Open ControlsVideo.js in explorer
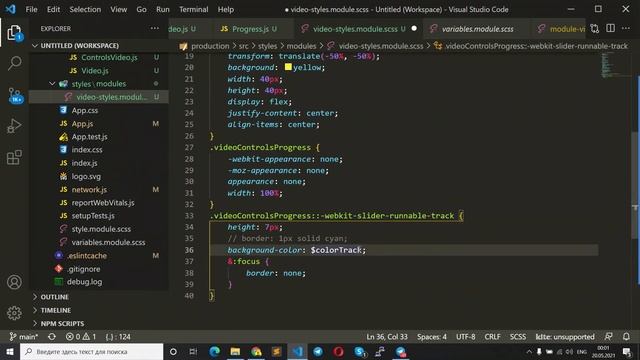This screenshot has height=360, width=640. (109, 57)
